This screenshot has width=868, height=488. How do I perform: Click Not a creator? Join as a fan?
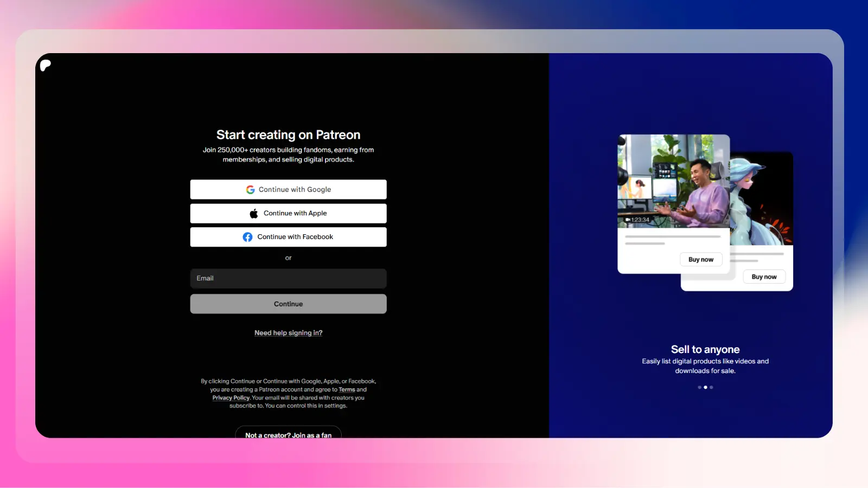pyautogui.click(x=288, y=433)
